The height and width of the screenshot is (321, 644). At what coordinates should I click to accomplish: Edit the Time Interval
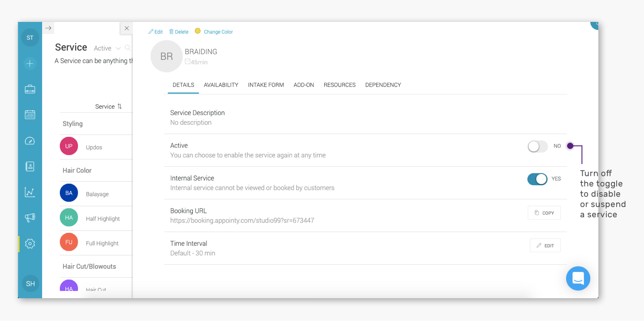coord(545,245)
